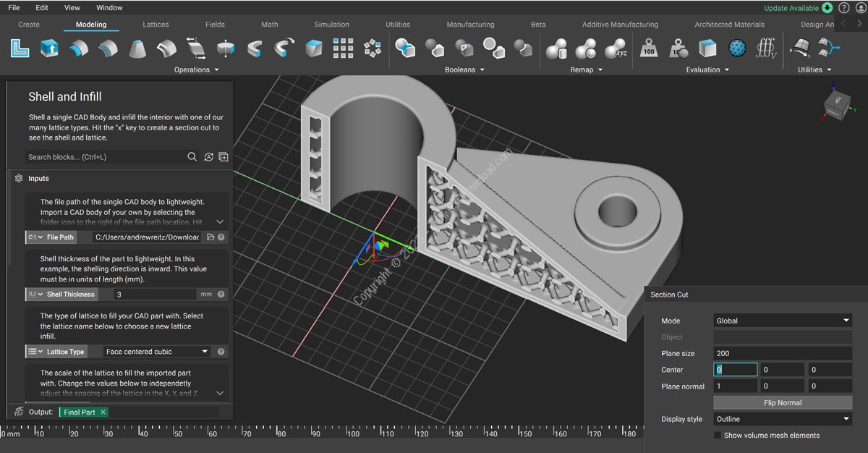Click the weight with lattice sphere icon
Image resolution: width=868 pixels, height=453 pixels.
[x=678, y=48]
